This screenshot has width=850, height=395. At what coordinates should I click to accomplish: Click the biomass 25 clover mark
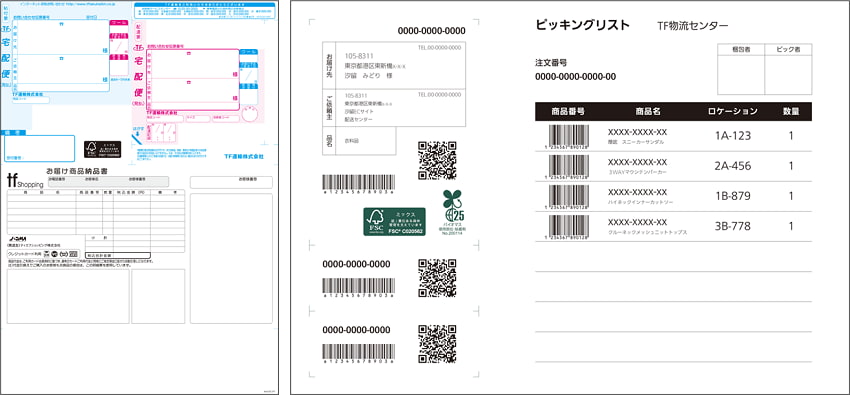(x=454, y=212)
